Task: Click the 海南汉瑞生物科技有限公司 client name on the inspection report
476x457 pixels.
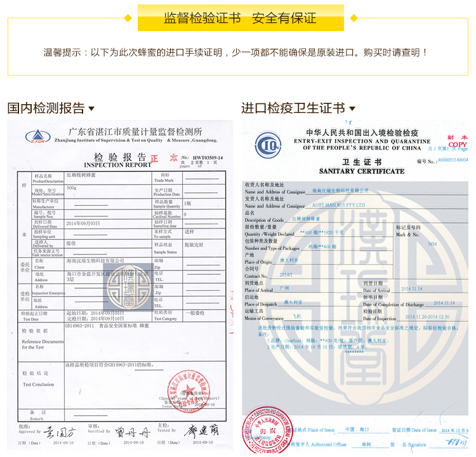Action: [x=95, y=261]
